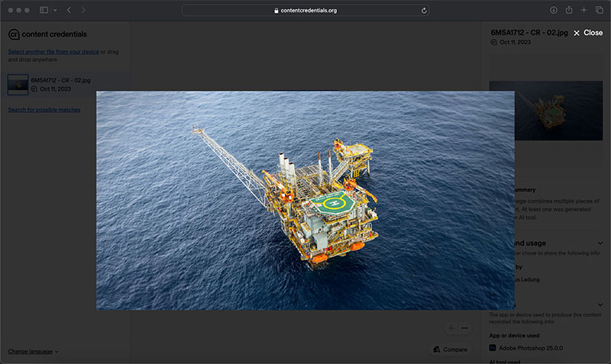Show Safari tab overview
Image resolution: width=611 pixels, height=364 pixels.
[x=600, y=10]
